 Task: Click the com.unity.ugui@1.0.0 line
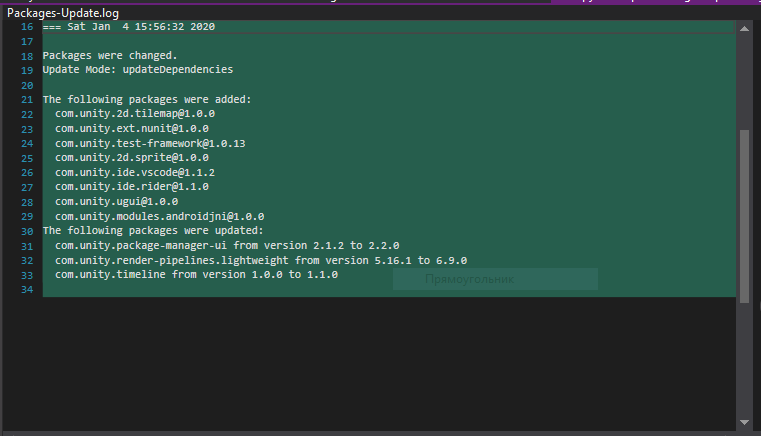[x=116, y=201]
